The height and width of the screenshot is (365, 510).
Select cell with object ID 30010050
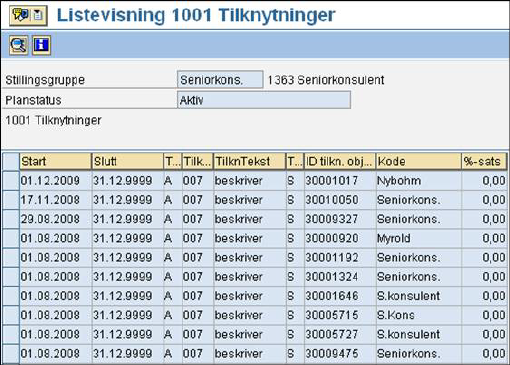point(340,200)
